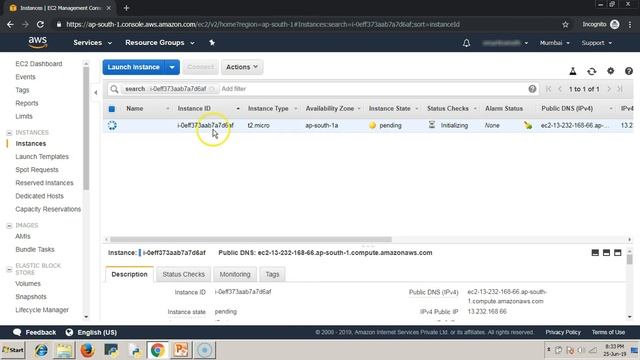640x360 pixels.
Task: Toggle the select-all instances checkbox
Action: point(112,109)
